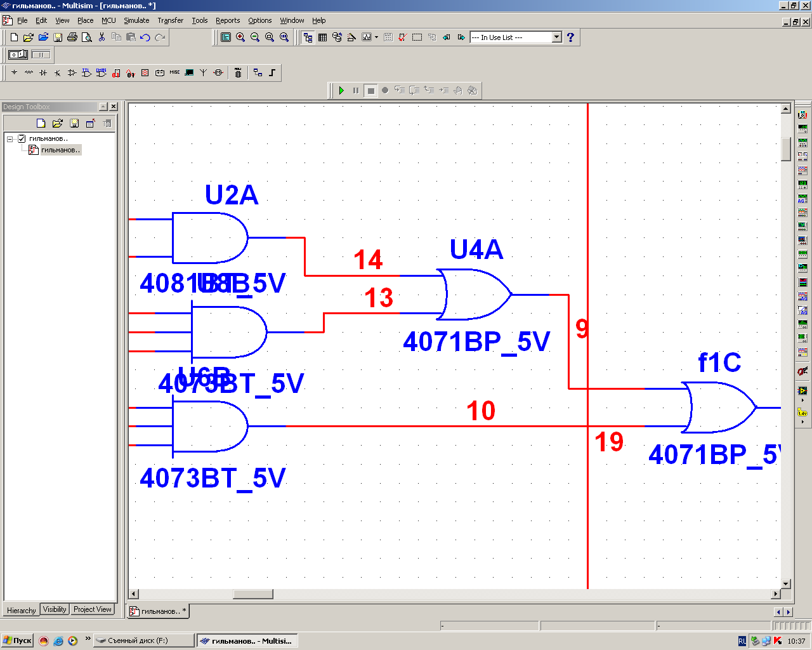The height and width of the screenshot is (650, 812).
Task: Toggle the simulation switch on
Action: [18, 55]
